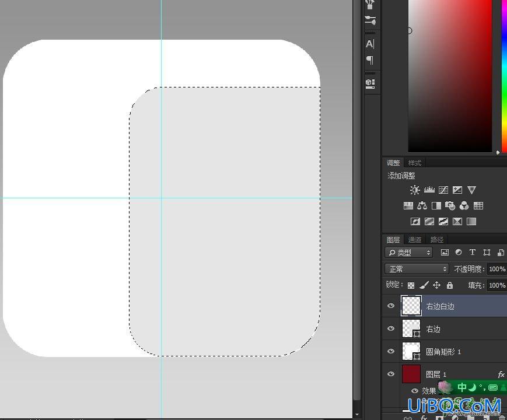Add a Gradient Map adjustment
507x420 pixels.
pos(471,222)
